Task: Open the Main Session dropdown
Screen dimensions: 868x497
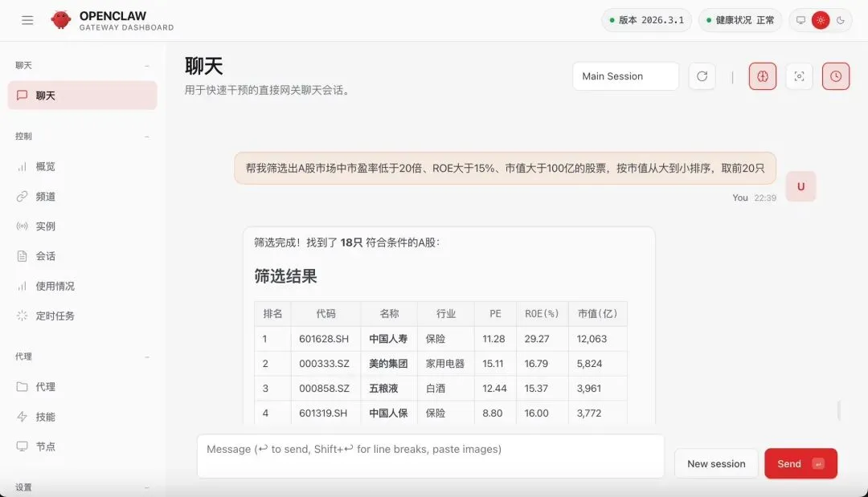Action: tap(625, 76)
